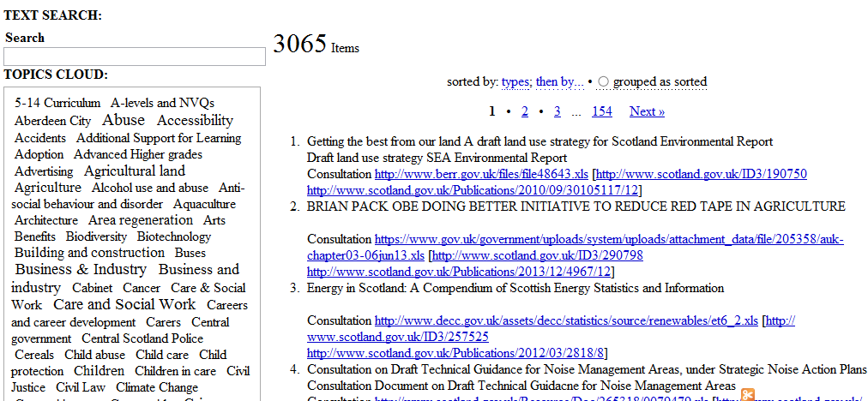Viewport: 868px width, 401px height.
Task: Choose the 'Business & Industry' topic
Action: coord(81,269)
